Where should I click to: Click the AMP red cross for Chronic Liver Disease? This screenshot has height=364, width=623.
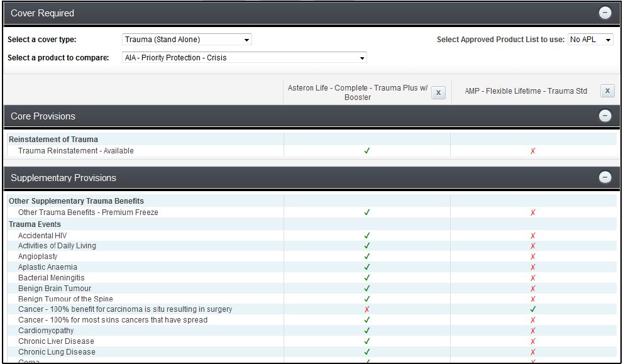point(533,341)
